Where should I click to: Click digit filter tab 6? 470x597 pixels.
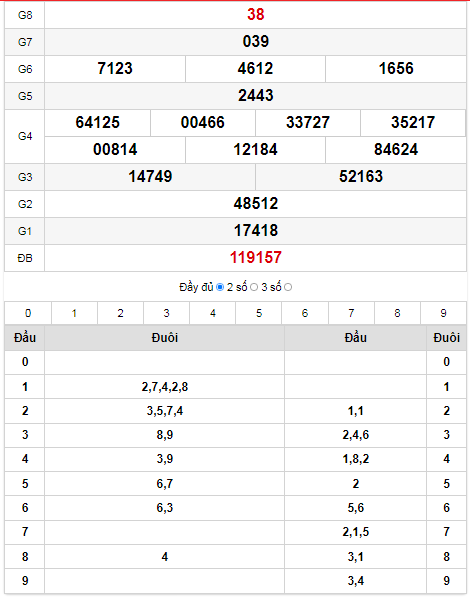[x=305, y=313]
